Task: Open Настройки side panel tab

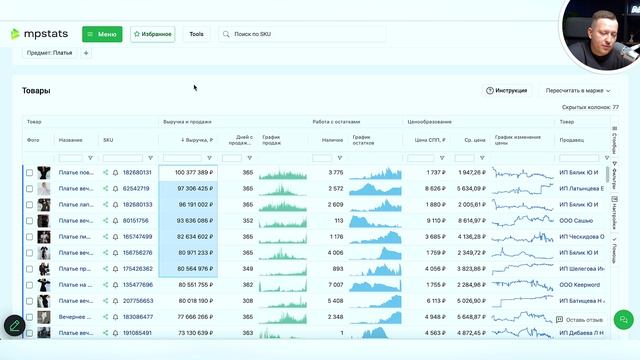Action: pyautogui.click(x=615, y=213)
